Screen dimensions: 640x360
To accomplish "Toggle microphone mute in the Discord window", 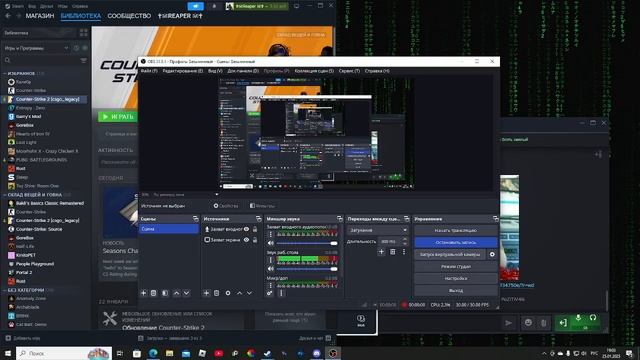I will coord(578,318).
